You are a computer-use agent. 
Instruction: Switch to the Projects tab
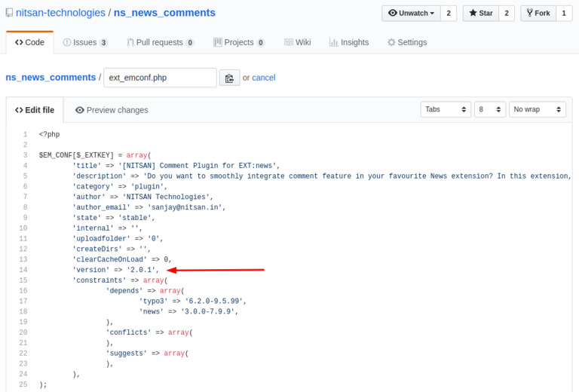point(239,42)
